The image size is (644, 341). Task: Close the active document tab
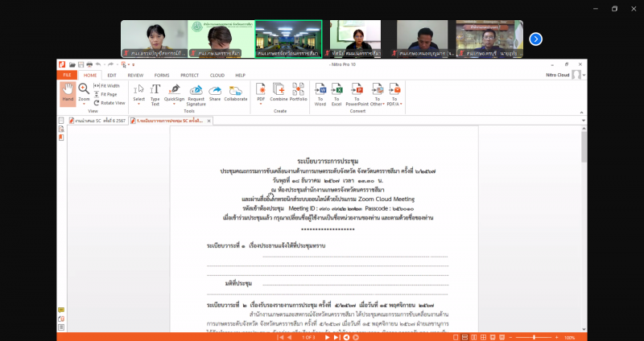pyautogui.click(x=209, y=121)
